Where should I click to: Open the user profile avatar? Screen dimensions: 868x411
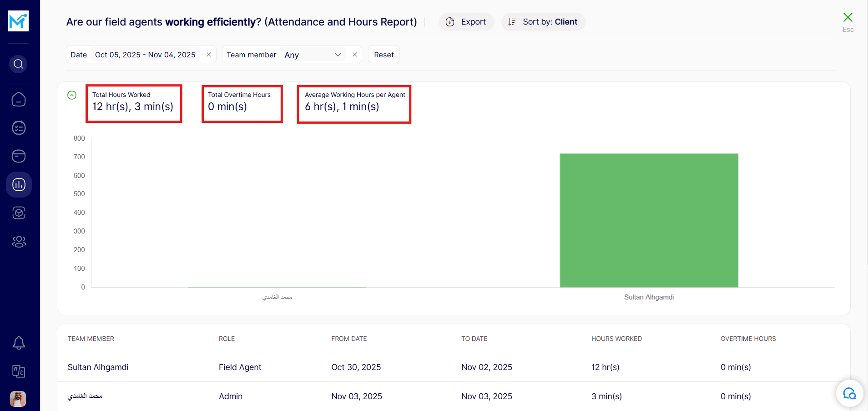(x=18, y=399)
